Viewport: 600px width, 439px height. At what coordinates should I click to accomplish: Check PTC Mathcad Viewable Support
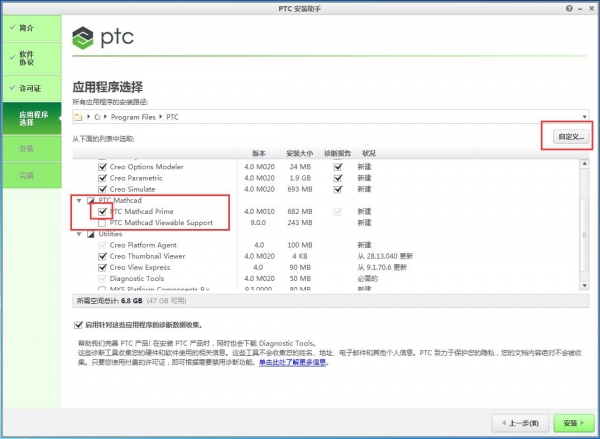point(102,223)
